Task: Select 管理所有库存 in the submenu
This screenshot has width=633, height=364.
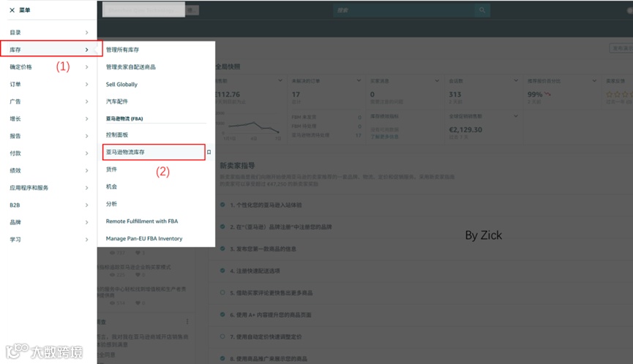Action: [x=122, y=50]
